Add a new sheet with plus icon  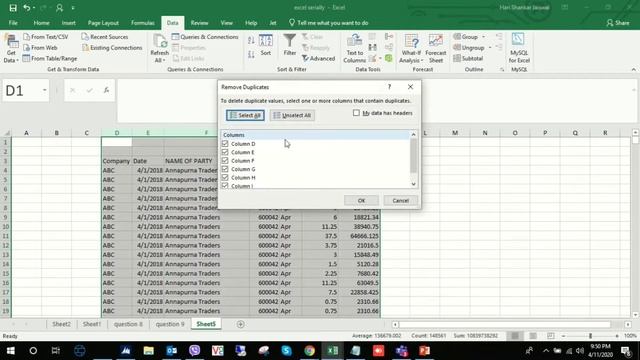[x=240, y=324]
